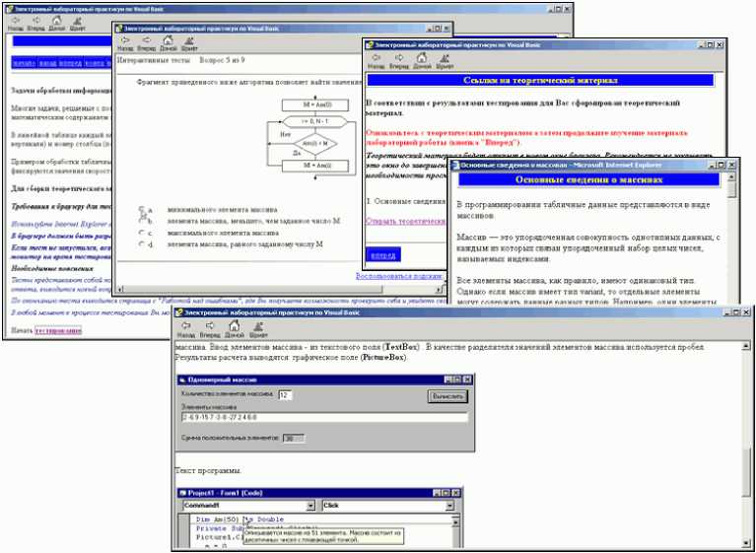Click Назад icon in the rearmost introduction window
Image resolution: width=756 pixels, height=553 pixels.
click(16, 20)
